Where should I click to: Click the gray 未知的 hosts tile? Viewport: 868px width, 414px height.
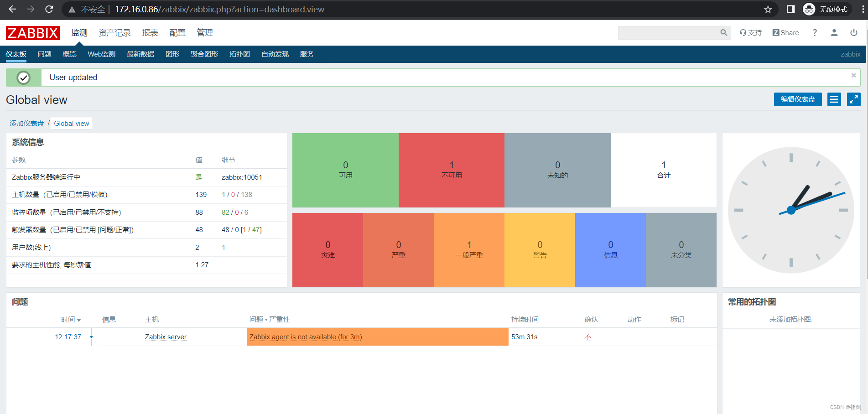pos(557,170)
